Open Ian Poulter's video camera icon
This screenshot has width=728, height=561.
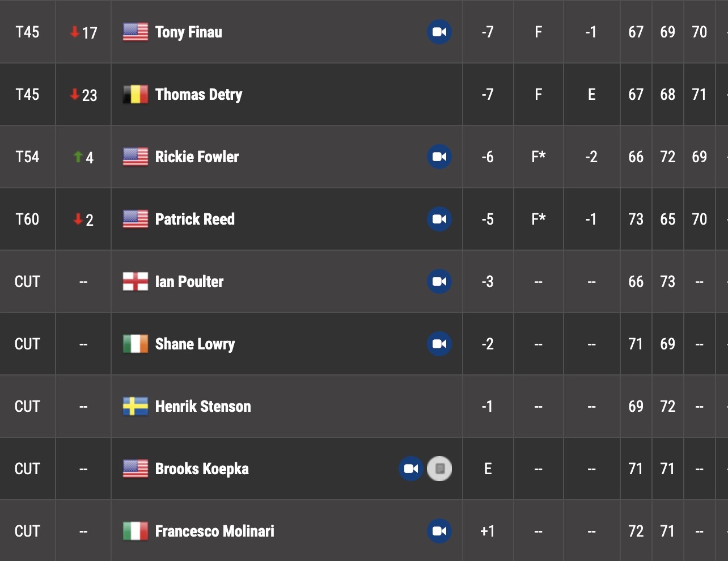click(439, 281)
